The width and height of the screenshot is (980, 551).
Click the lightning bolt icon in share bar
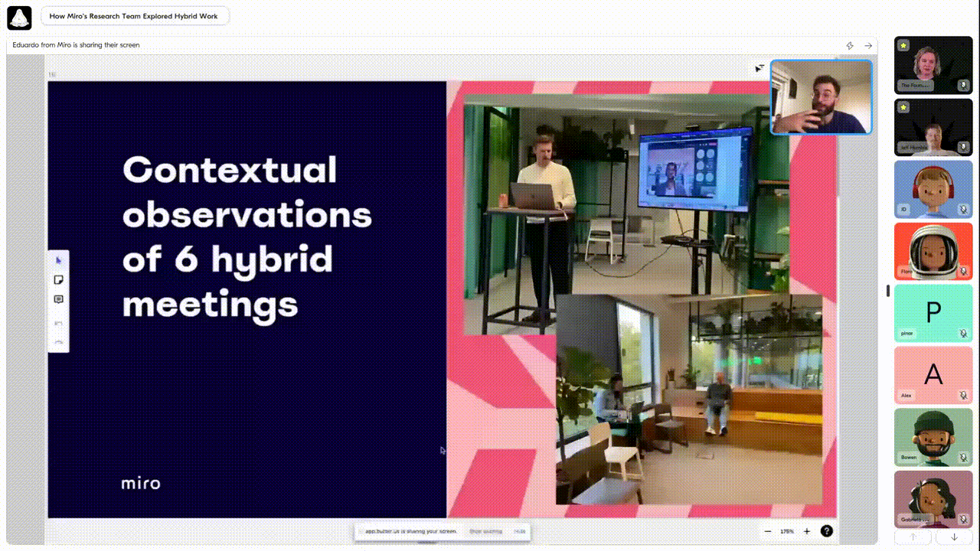point(850,46)
